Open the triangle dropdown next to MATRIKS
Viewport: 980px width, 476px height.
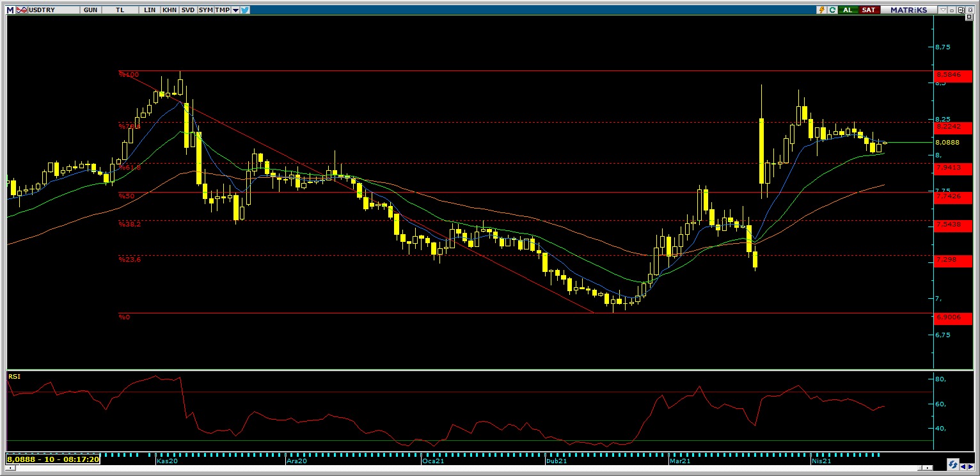tap(942, 10)
